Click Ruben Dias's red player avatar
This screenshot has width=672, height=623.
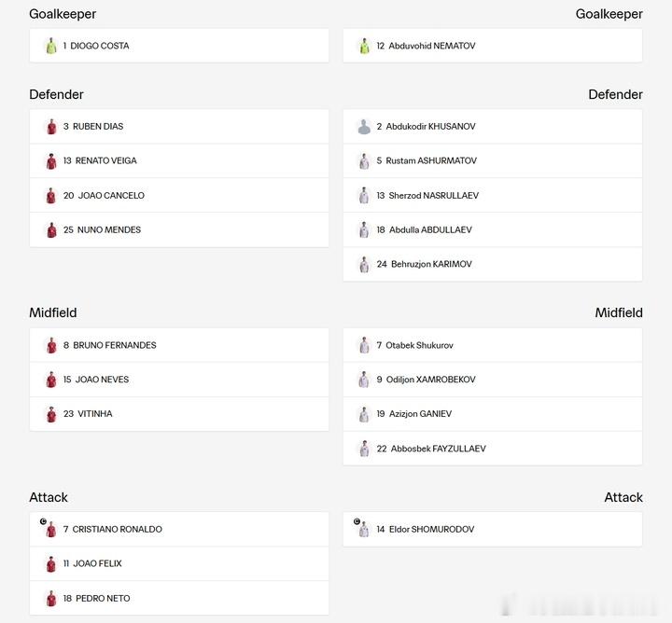51,127
